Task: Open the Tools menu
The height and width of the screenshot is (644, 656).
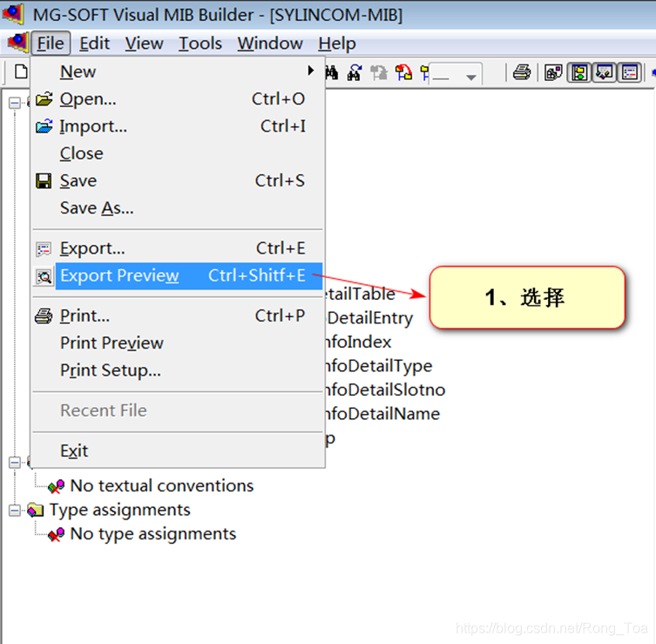Action: [200, 43]
